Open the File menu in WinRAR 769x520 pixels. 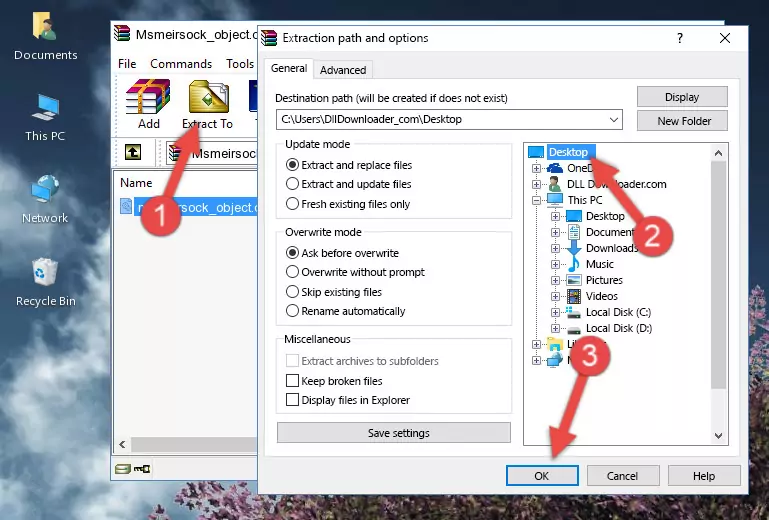pos(127,64)
